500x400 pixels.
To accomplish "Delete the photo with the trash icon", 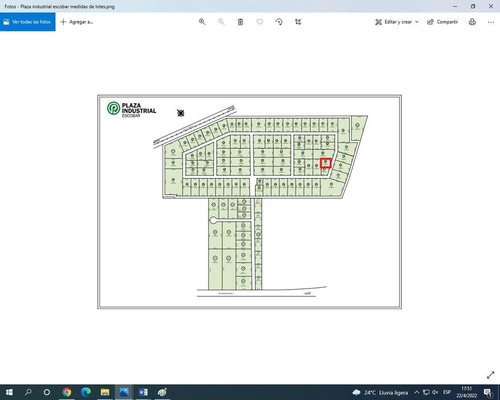I will click(240, 22).
